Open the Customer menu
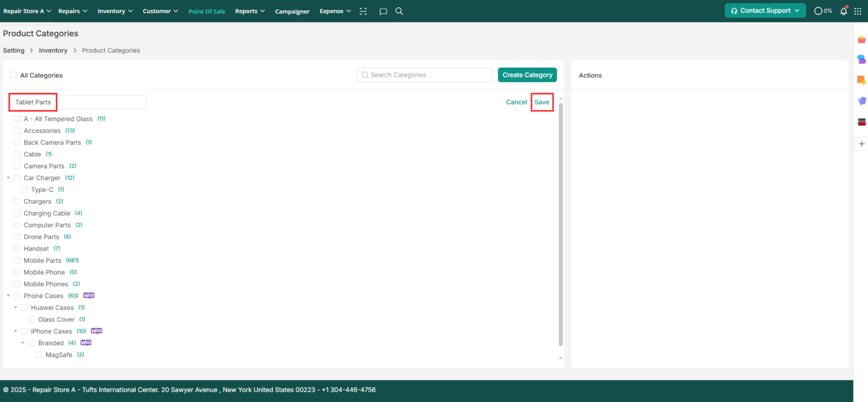 pyautogui.click(x=160, y=11)
